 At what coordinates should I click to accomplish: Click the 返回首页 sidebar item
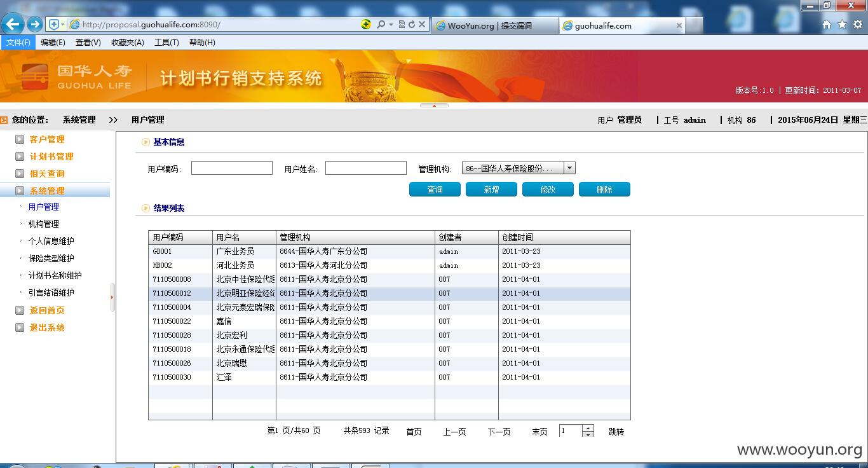tap(47, 310)
